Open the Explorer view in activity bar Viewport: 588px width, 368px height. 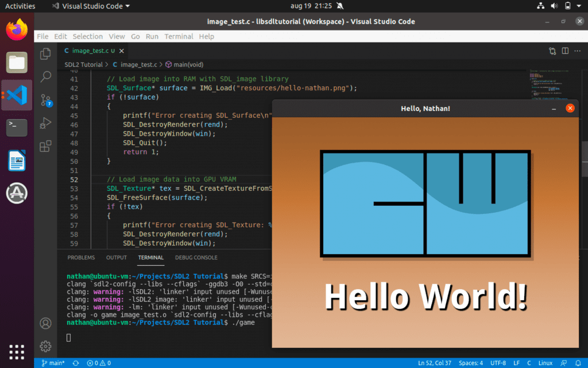pos(45,54)
